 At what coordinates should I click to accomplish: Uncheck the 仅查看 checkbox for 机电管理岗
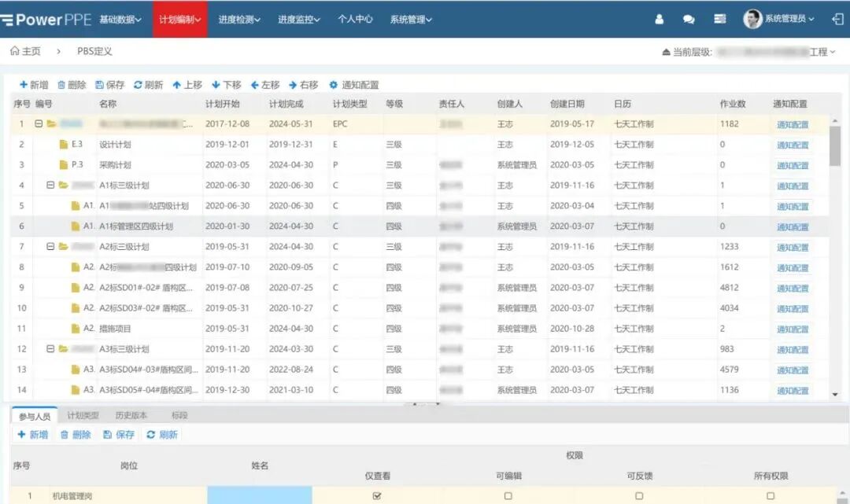coord(377,495)
